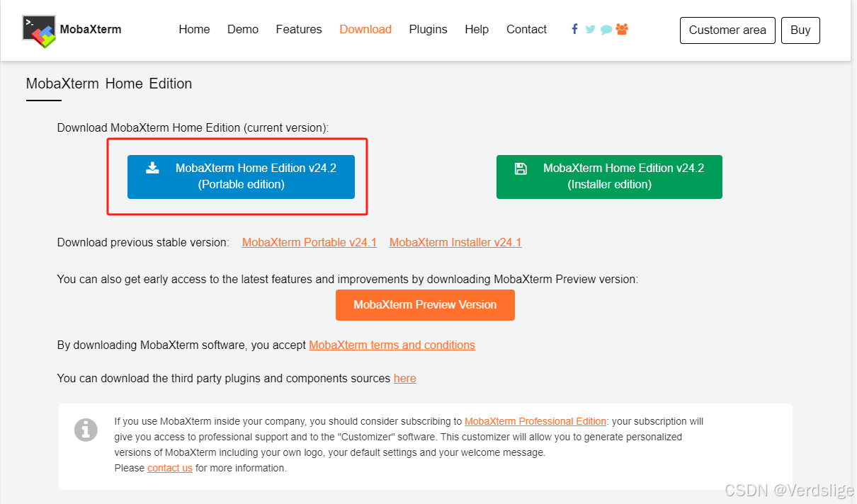
Task: Click the 'MobaXterm Home Edition' heading
Action: (x=109, y=84)
